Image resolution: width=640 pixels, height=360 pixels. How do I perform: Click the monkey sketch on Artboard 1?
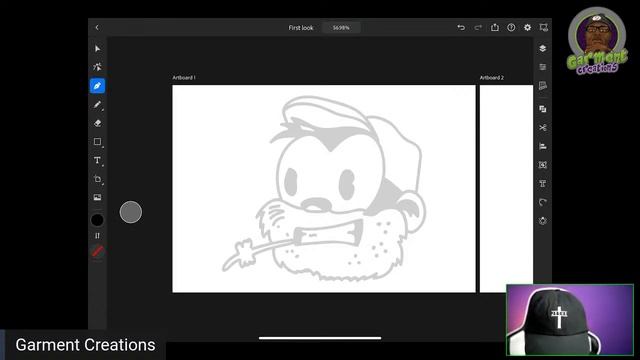(324, 189)
